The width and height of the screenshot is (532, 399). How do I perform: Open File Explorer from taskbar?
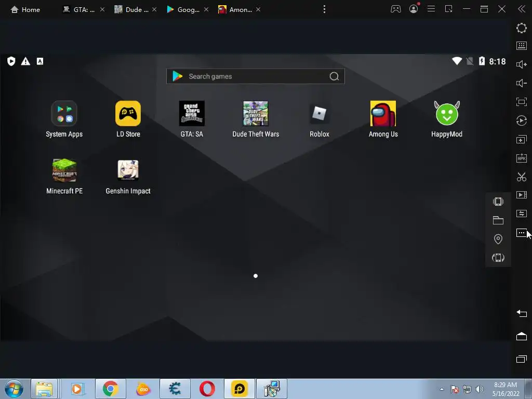(x=45, y=389)
